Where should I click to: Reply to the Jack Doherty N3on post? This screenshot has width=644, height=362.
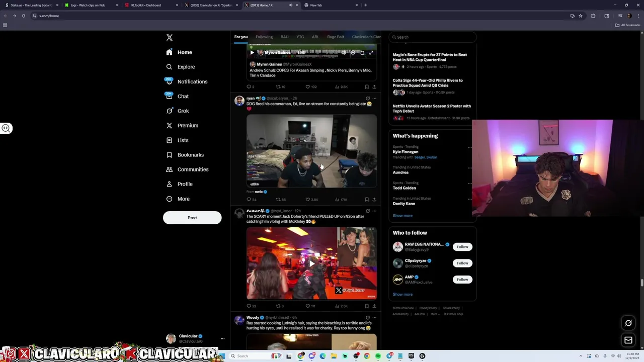pyautogui.click(x=251, y=306)
